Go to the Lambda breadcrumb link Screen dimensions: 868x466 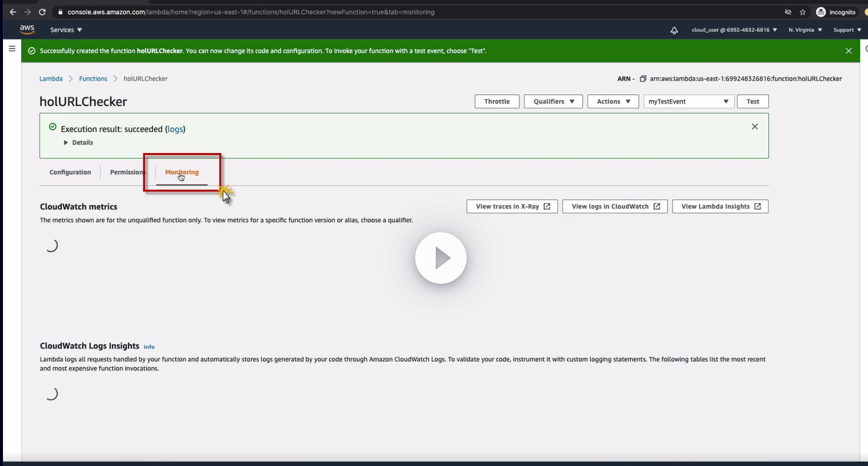(51, 79)
